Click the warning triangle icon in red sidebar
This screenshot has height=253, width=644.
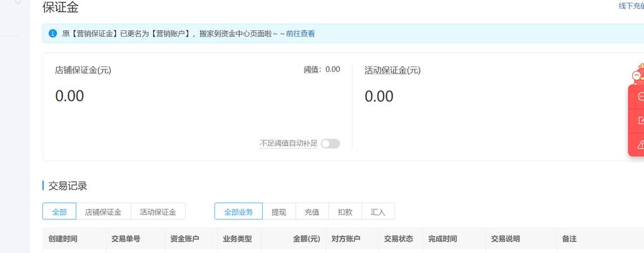pyautogui.click(x=640, y=144)
